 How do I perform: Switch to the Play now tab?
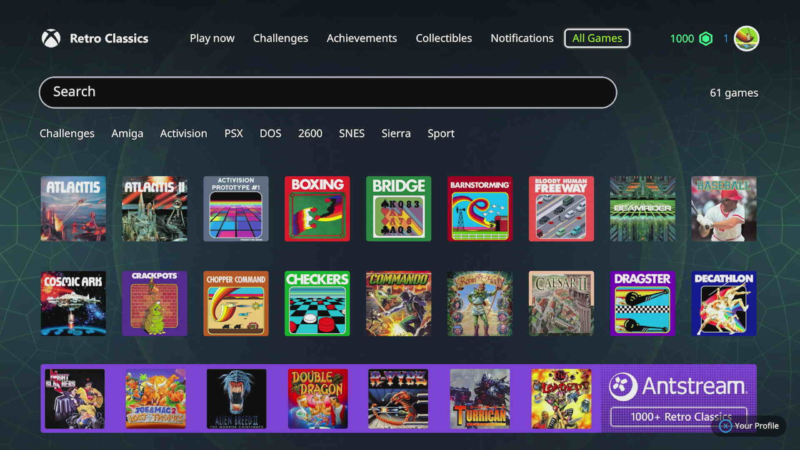click(212, 38)
